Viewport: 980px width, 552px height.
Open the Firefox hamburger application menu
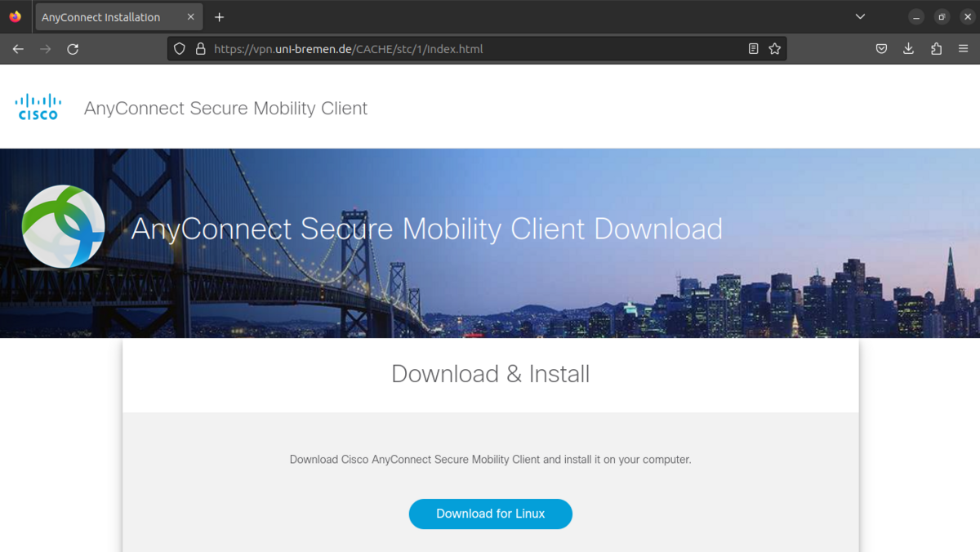pyautogui.click(x=963, y=49)
